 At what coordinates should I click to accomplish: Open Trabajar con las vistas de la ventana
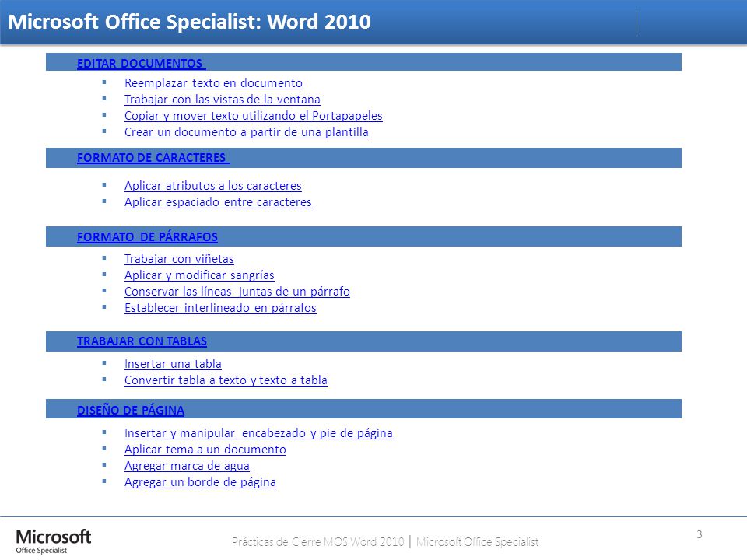tap(222, 100)
